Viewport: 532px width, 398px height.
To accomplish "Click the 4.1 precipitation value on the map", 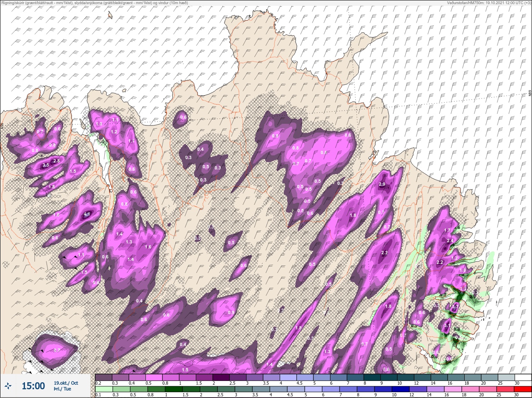I will 87,214.
